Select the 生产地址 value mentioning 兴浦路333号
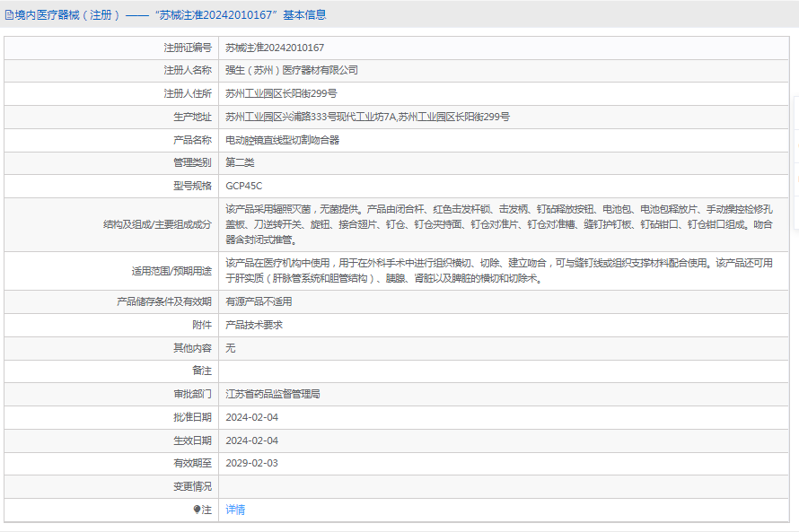Image resolution: width=799 pixels, height=532 pixels. (x=367, y=118)
